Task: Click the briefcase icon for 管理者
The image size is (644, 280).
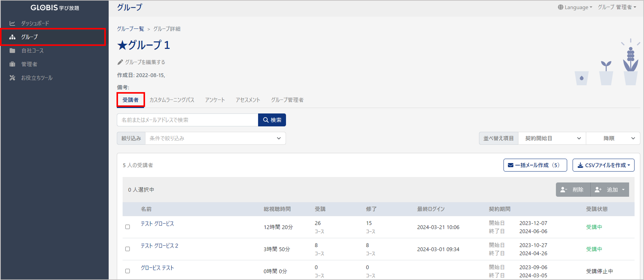Action: click(12, 64)
